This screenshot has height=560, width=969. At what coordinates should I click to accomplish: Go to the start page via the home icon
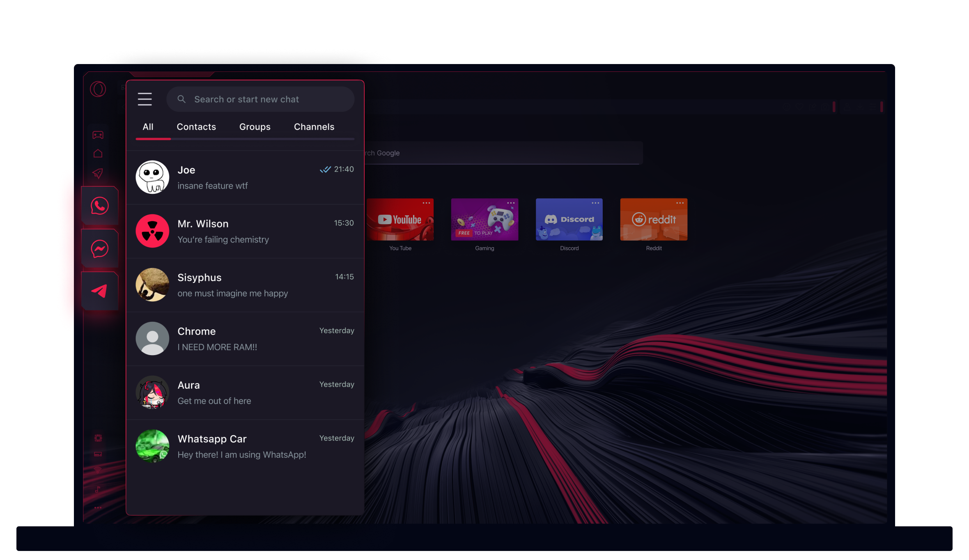tap(98, 153)
